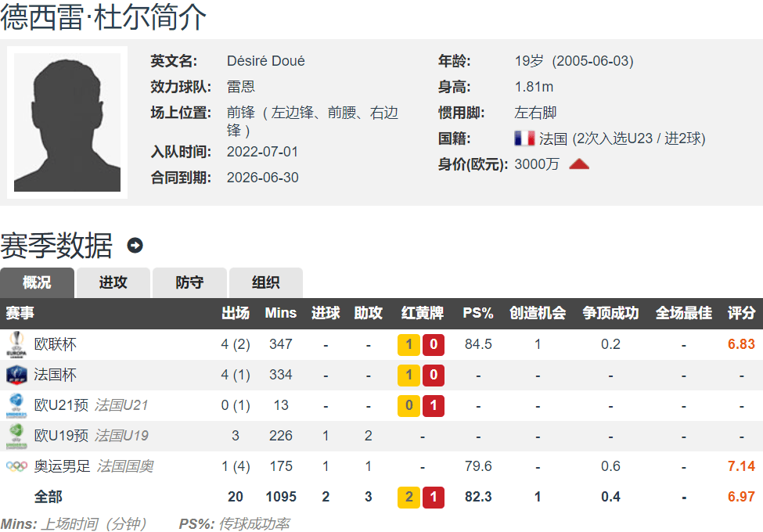763x532 pixels.
Task: Switch to the 进攻 tab
Action: [113, 282]
